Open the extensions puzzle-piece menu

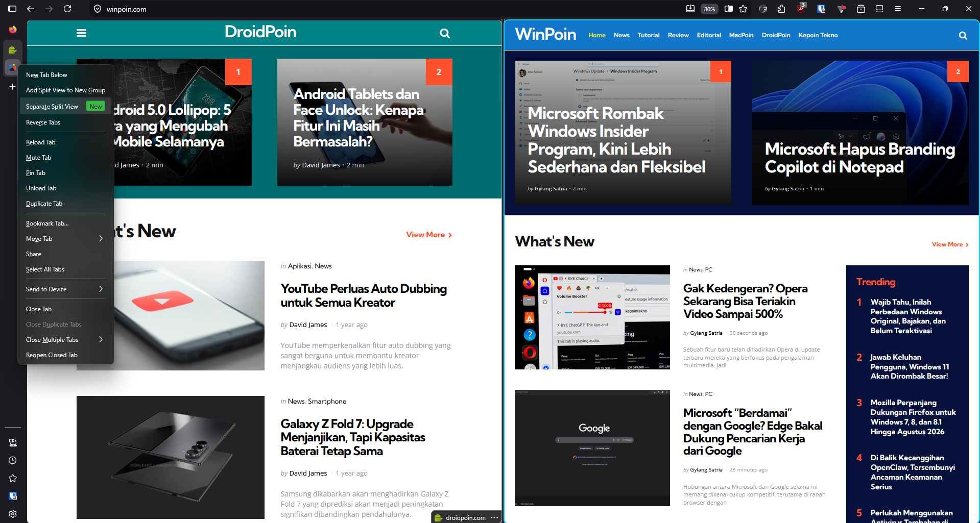[781, 9]
